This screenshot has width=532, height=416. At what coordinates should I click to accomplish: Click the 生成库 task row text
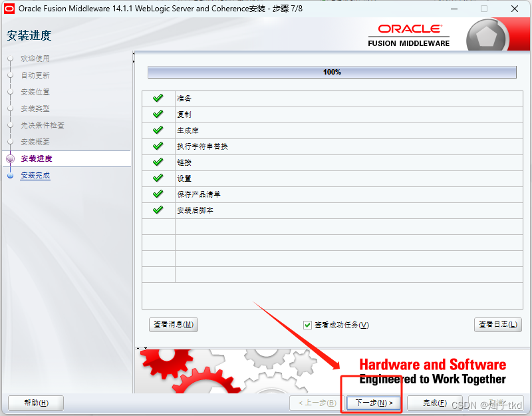click(x=188, y=130)
